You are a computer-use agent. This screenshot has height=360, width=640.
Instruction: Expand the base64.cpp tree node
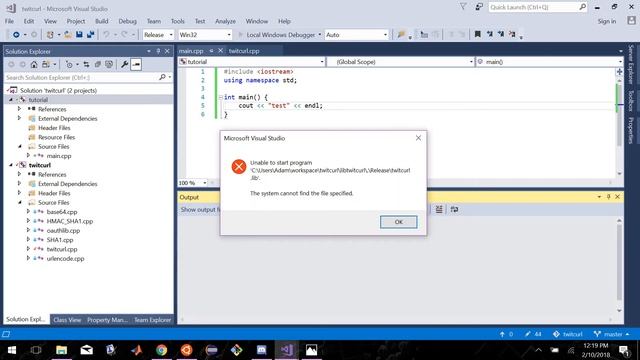pyautogui.click(x=28, y=212)
